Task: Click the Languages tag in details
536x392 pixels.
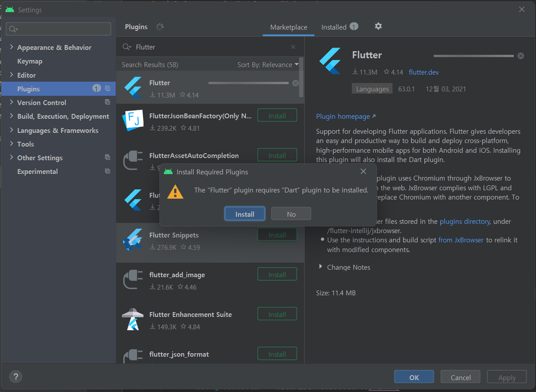Action: pos(372,89)
